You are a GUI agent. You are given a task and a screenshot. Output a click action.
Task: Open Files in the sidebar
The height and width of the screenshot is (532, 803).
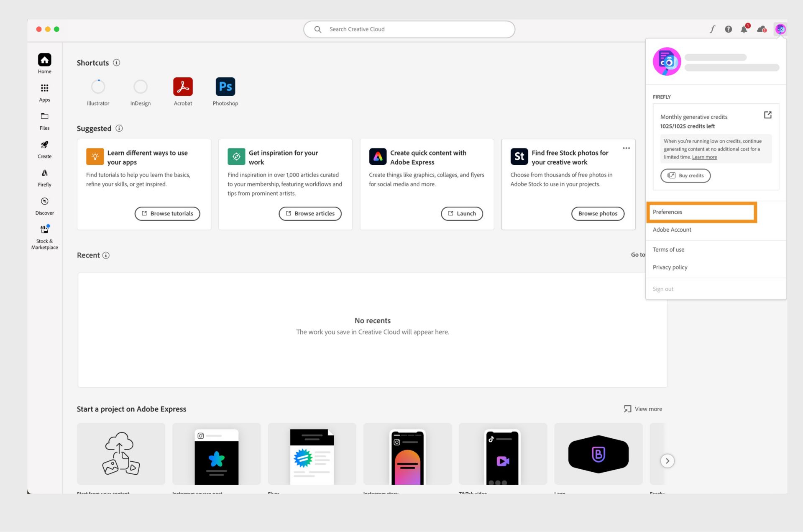(44, 121)
